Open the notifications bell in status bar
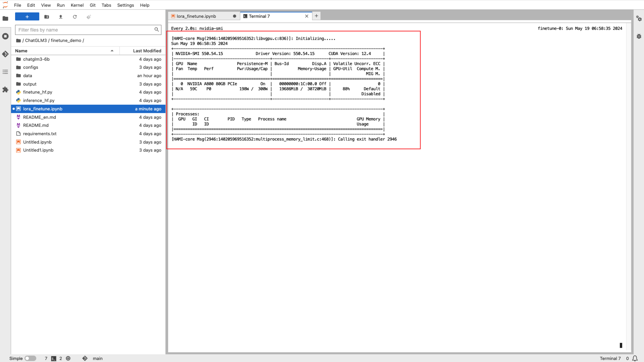The image size is (644, 362). tap(635, 358)
